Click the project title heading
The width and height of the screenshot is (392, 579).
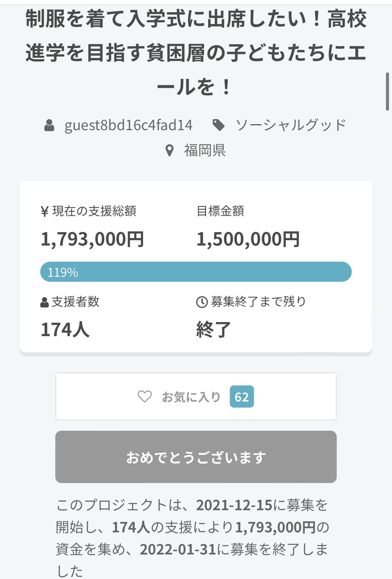coord(196,52)
